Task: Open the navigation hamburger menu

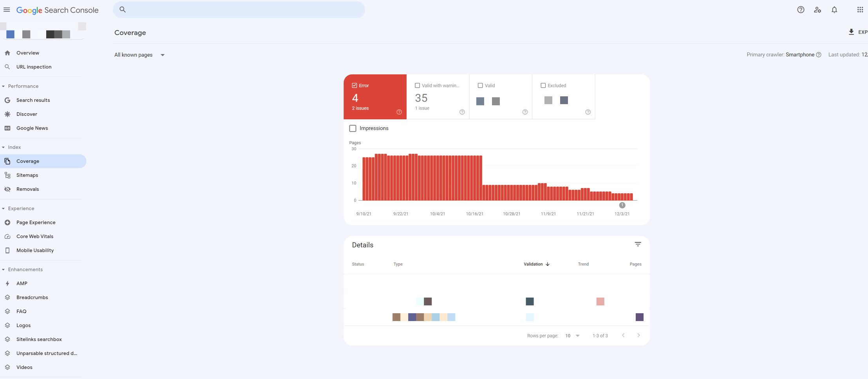Action: [7, 9]
